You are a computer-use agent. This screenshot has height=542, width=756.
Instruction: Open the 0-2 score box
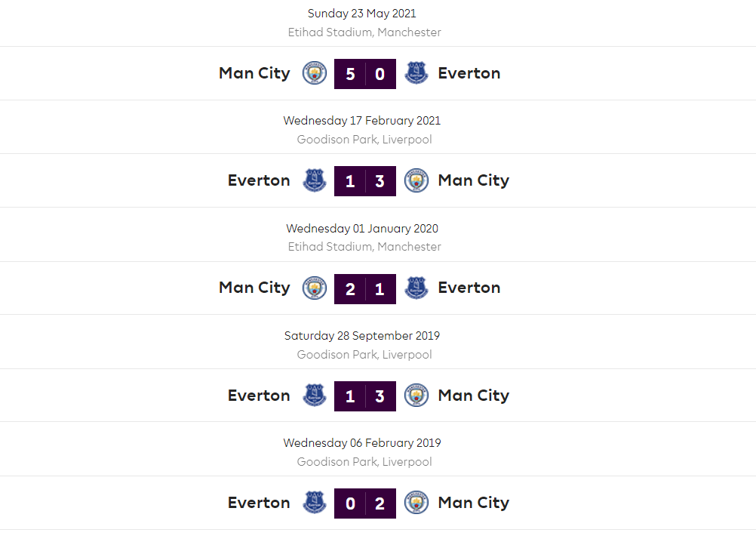365,504
